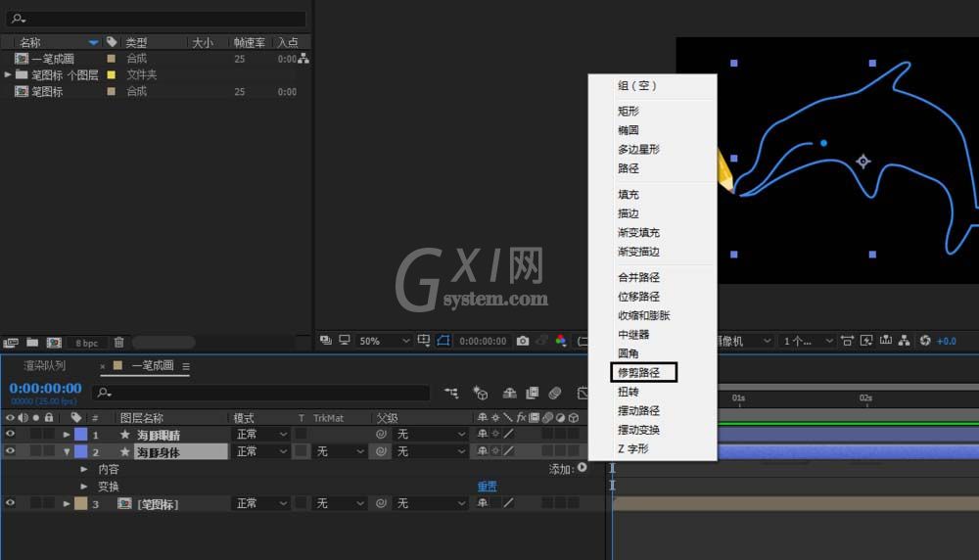Select 合并路径 in the add menu
979x560 pixels.
tap(638, 277)
